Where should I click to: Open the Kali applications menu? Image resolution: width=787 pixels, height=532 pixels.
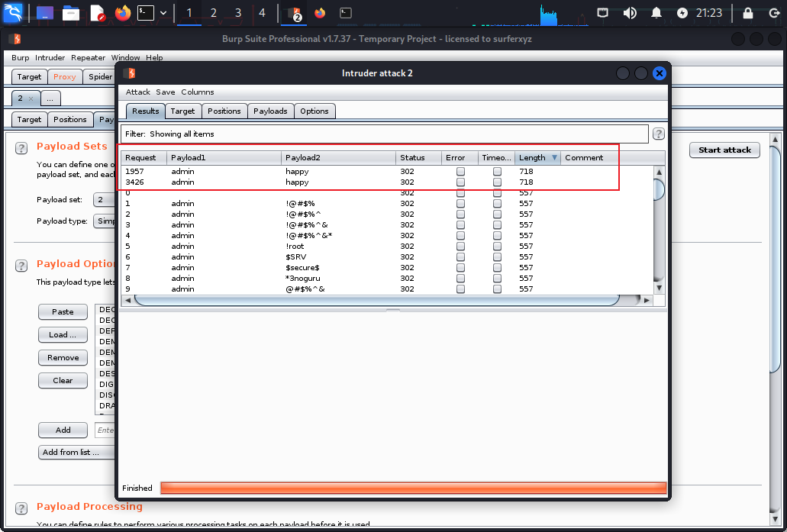click(x=13, y=12)
